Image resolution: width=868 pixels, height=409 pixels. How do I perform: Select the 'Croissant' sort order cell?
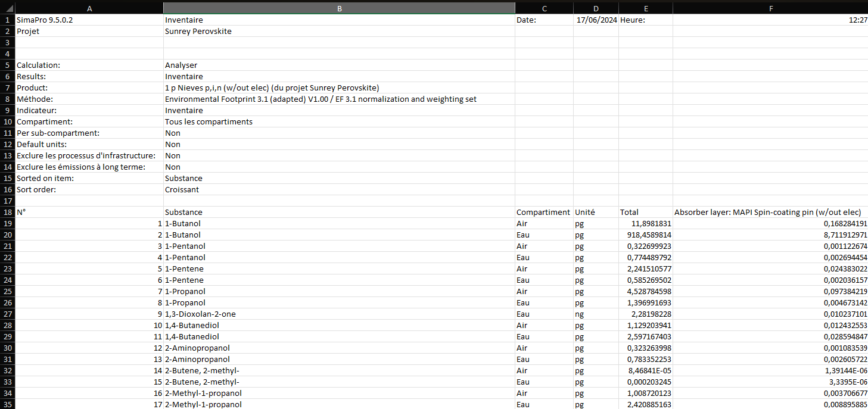[182, 190]
